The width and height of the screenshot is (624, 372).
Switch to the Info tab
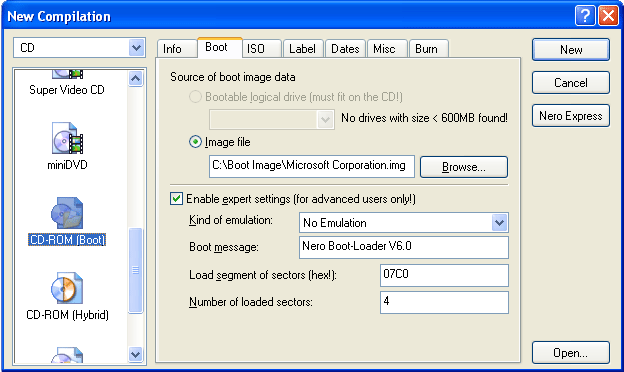[x=177, y=49]
